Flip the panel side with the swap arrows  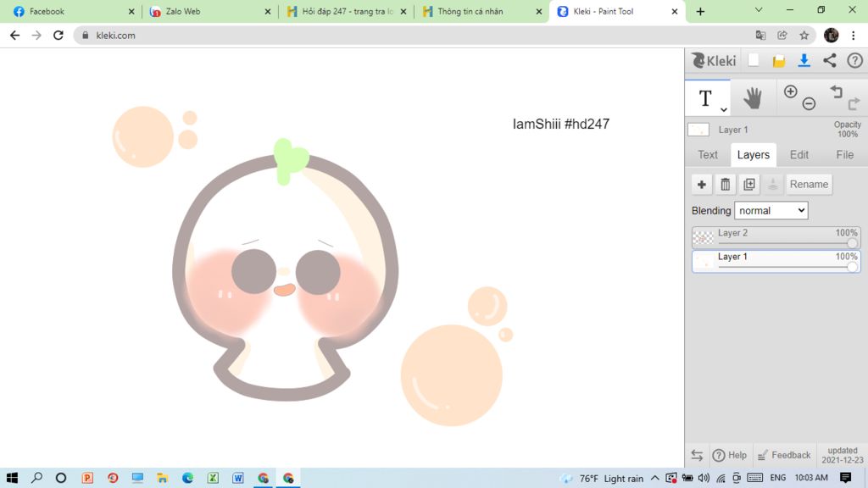pos(697,455)
